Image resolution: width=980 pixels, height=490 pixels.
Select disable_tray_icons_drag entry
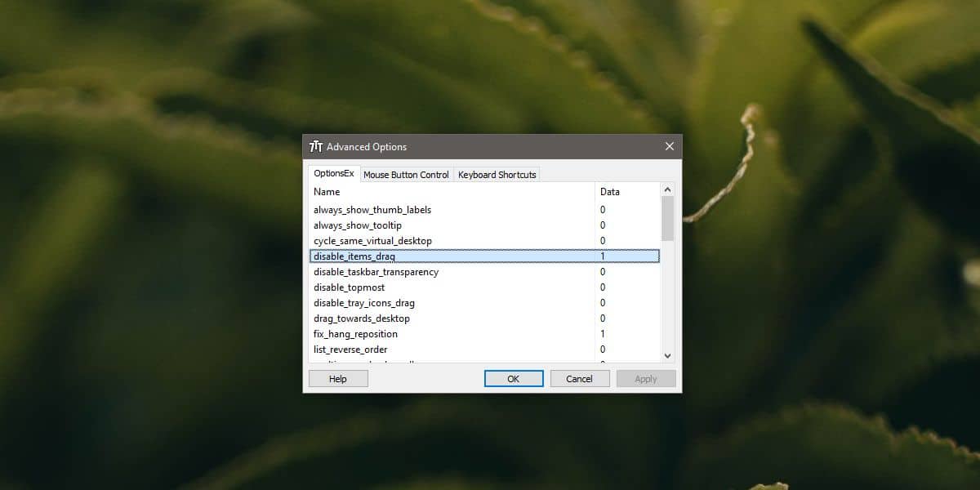point(484,303)
